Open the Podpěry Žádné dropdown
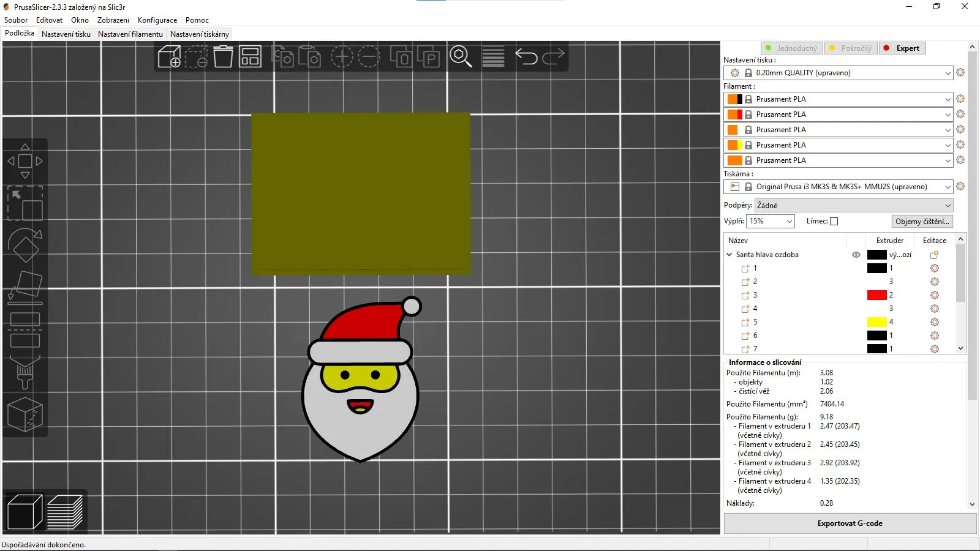Screen dimensions: 980x551 pyautogui.click(x=854, y=206)
